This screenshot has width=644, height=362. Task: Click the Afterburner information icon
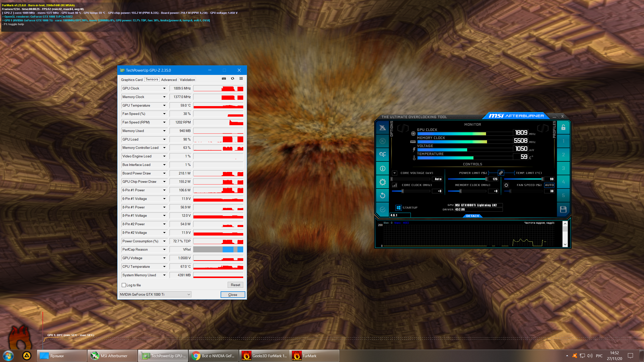tap(382, 168)
